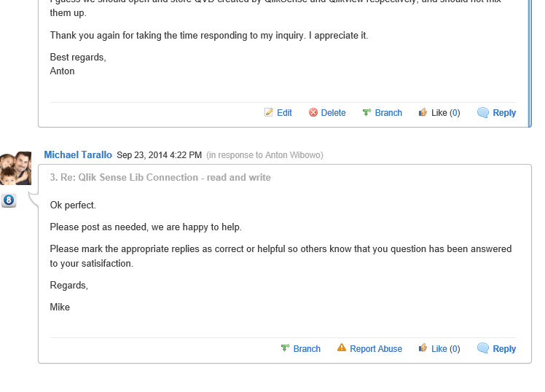Click the Reply speech bubble in Anton's post

[x=482, y=113]
